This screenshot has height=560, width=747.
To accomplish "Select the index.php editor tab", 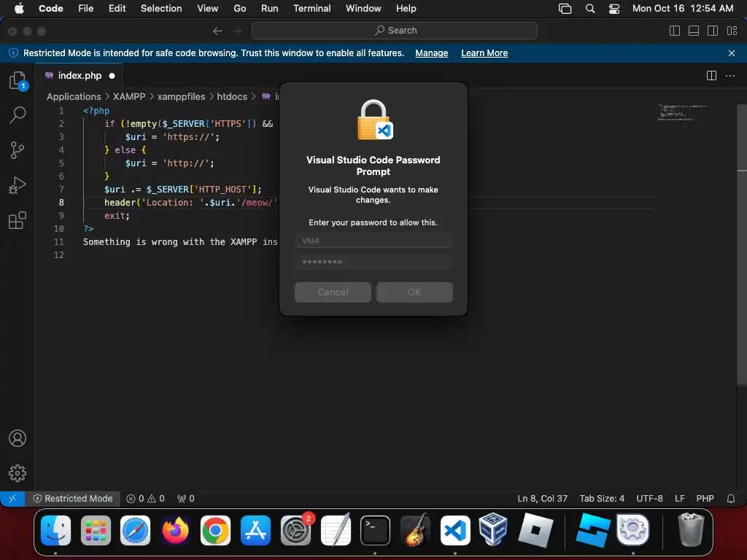I will 80,76.
